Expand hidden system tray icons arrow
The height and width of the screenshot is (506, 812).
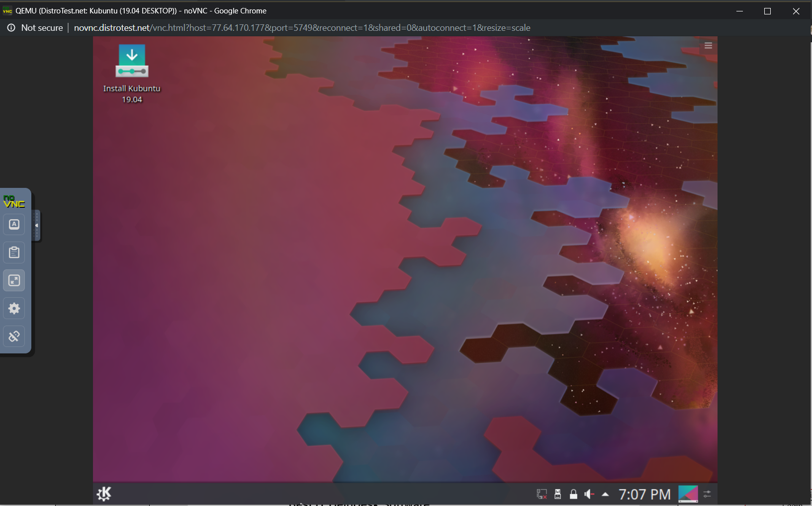(605, 494)
